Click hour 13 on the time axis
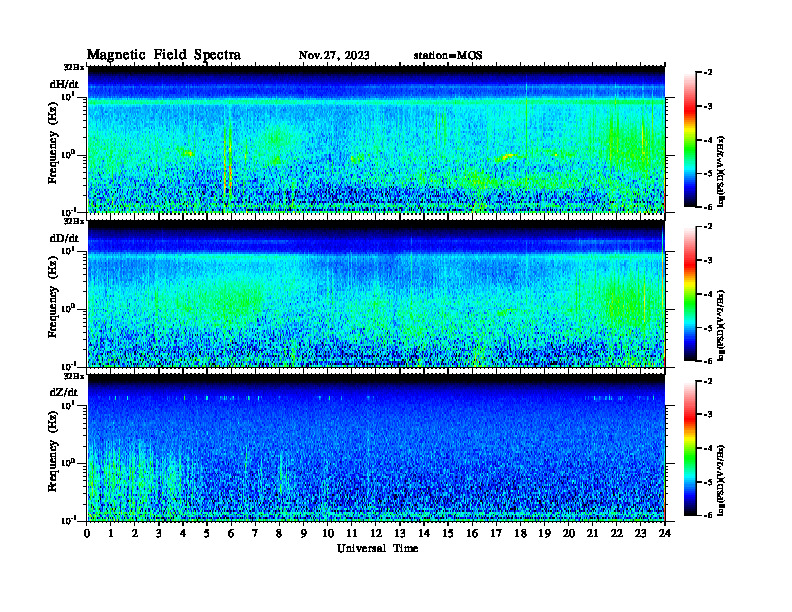 [x=400, y=534]
